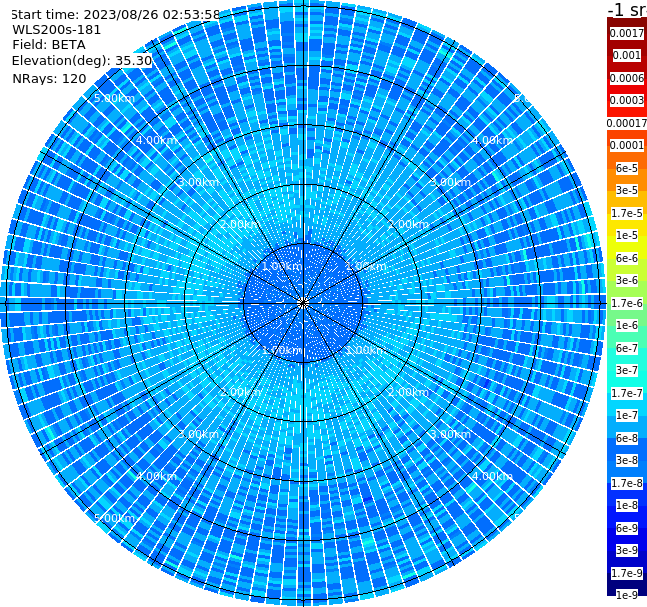Select the 6e-6 yellow color bar segment
This screenshot has width=647, height=607.
627,258
